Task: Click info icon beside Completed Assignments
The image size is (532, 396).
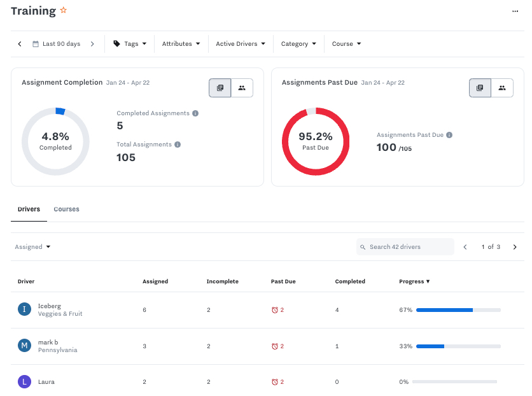Action: tap(195, 113)
